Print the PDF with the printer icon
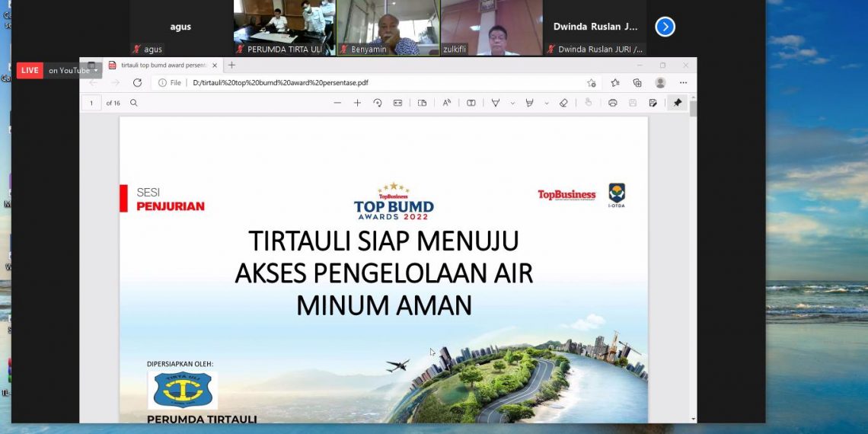 coord(613,103)
